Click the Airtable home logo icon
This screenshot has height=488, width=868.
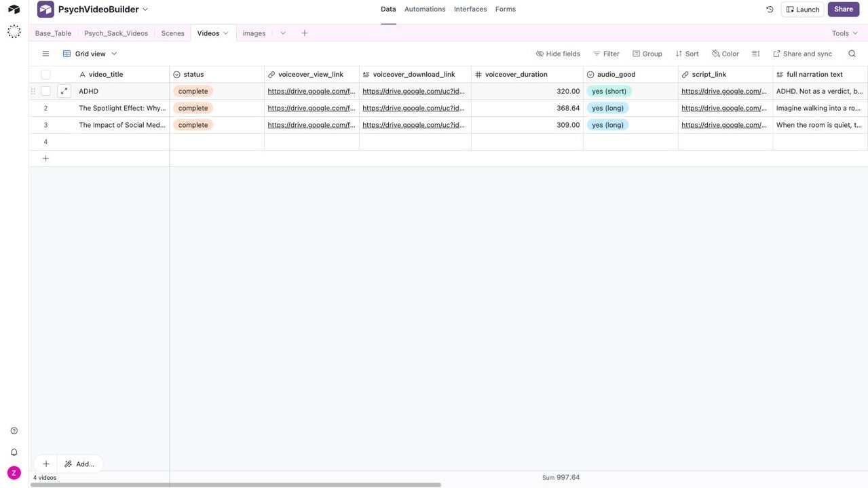click(x=14, y=10)
